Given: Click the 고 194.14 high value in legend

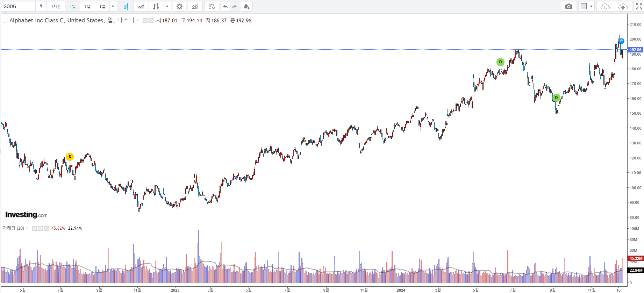Looking at the screenshot, I should tap(192, 20).
